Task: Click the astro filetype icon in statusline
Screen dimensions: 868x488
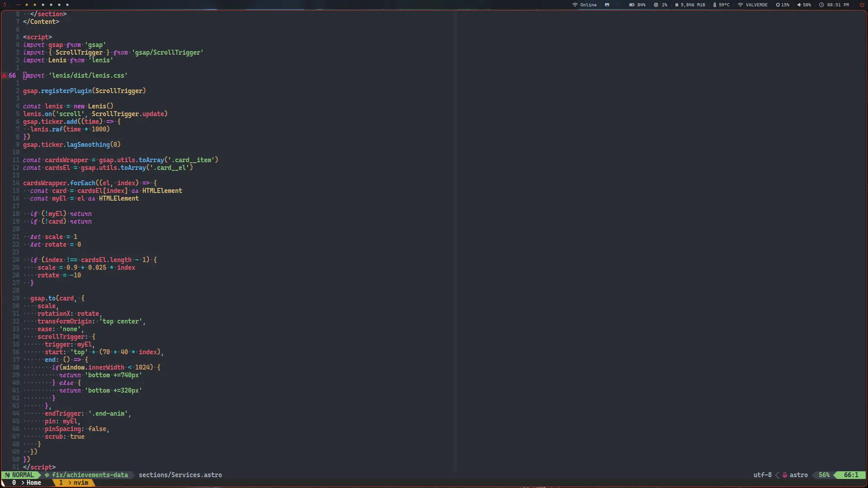Action: coord(785,475)
